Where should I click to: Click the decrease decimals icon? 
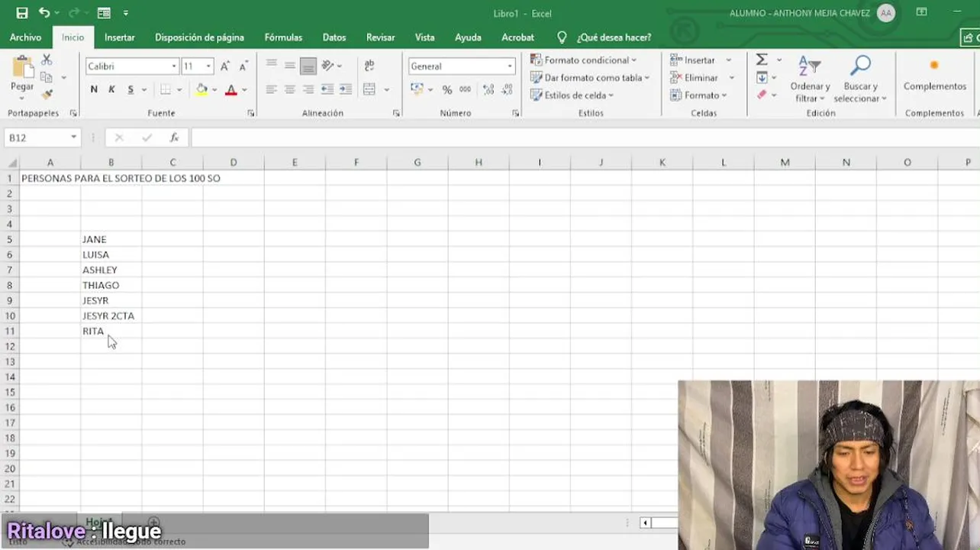(507, 89)
